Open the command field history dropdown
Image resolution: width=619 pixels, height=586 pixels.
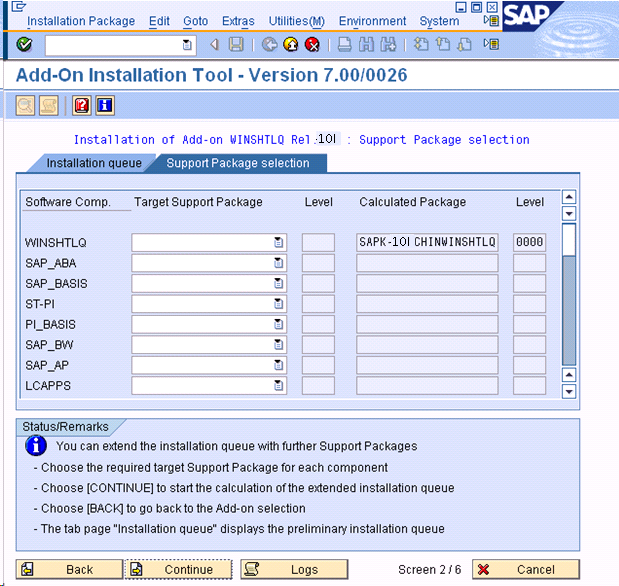coord(187,45)
